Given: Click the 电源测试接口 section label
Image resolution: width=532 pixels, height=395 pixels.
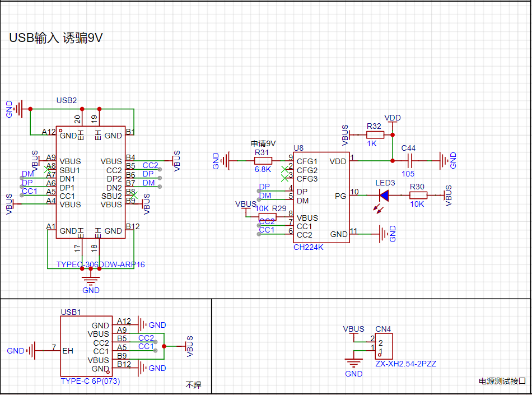Looking at the screenshot, I should tap(502, 381).
